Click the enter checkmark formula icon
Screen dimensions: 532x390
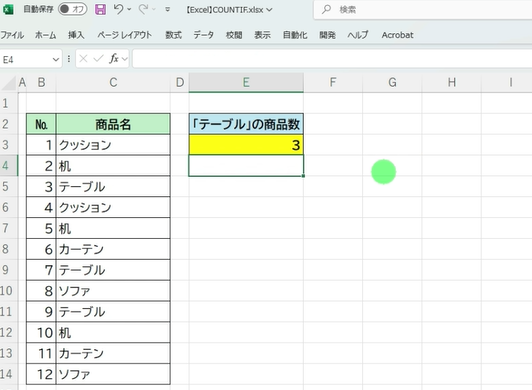pyautogui.click(x=98, y=59)
